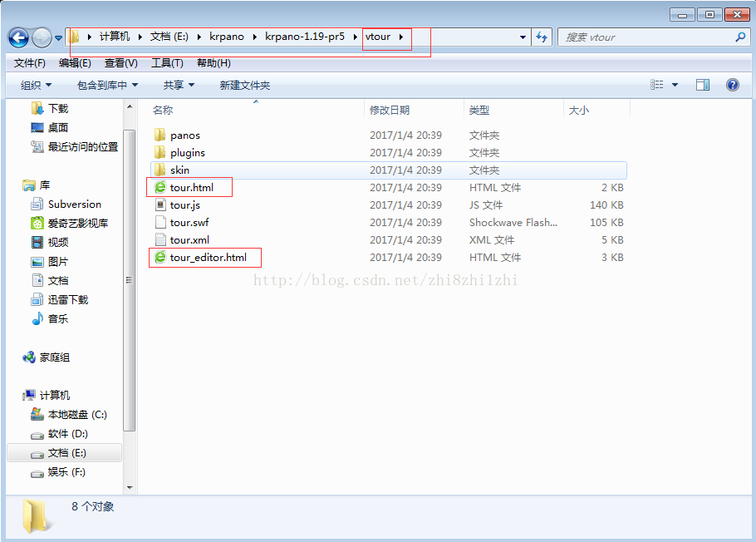Select 家庭组 in the navigation pane
Screen dimensions: 756x542
coord(55,357)
